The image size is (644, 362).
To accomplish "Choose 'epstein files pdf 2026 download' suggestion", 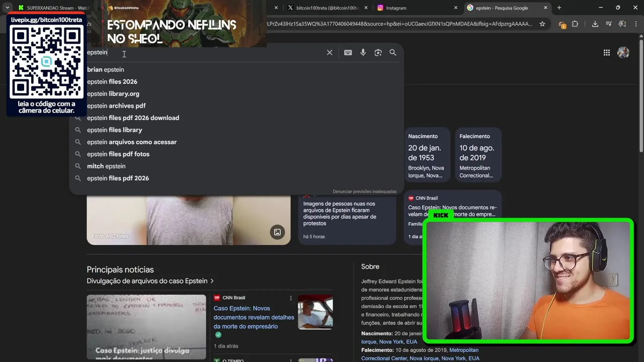I will [x=133, y=118].
